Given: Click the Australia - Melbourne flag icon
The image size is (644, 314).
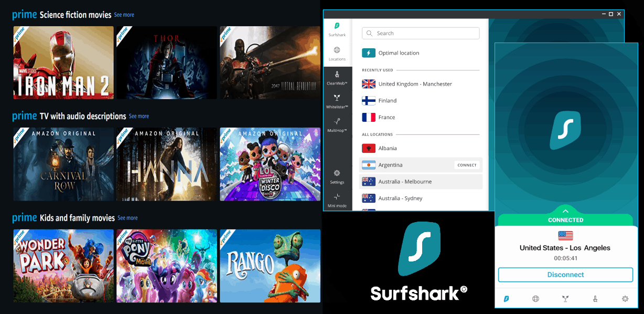Looking at the screenshot, I should [x=369, y=182].
